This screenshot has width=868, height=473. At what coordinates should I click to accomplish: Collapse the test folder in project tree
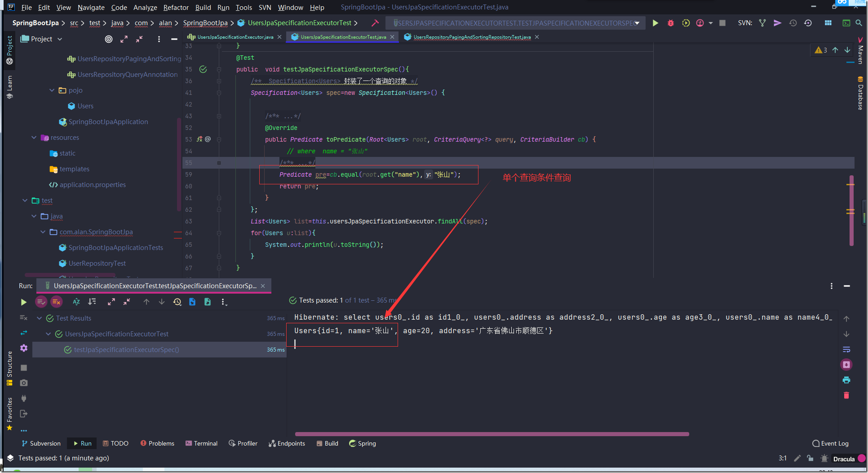point(25,201)
